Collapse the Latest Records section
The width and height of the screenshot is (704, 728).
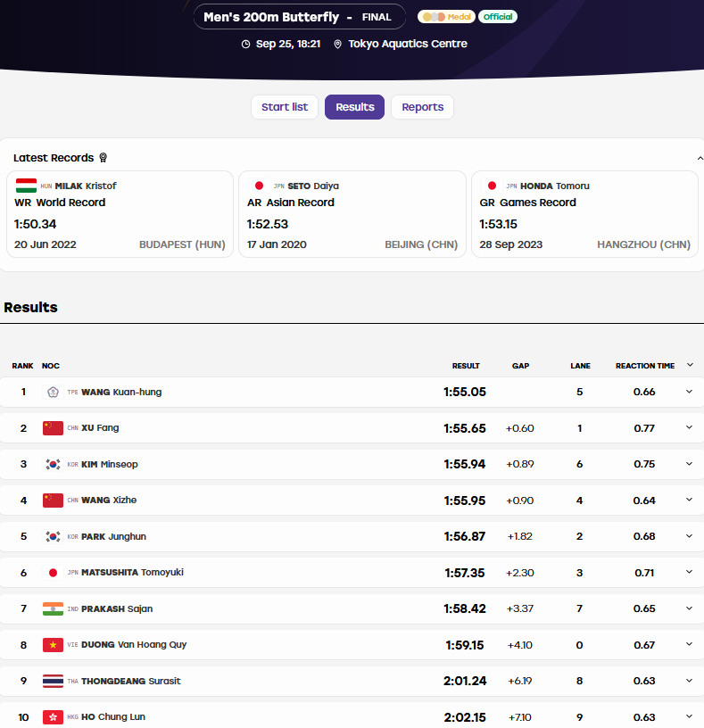click(700, 158)
